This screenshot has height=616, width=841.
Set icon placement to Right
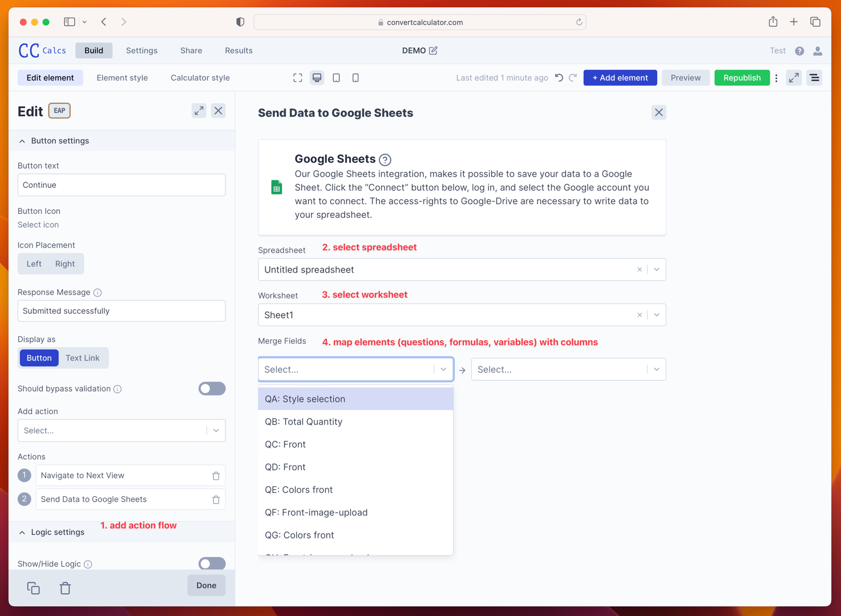coord(65,264)
